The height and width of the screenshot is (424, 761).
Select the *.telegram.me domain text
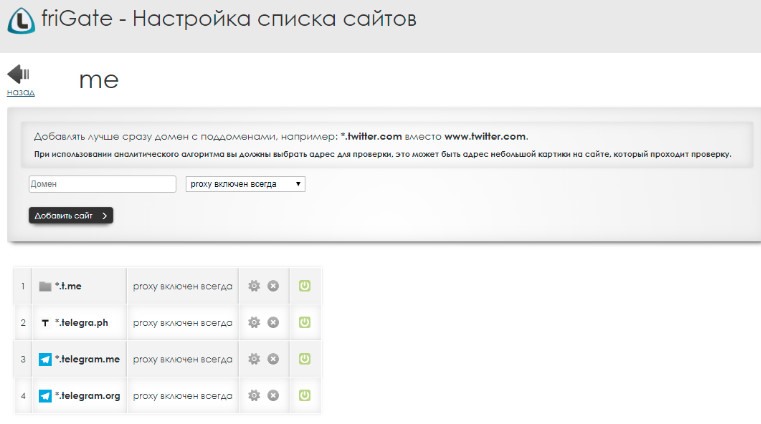point(87,359)
